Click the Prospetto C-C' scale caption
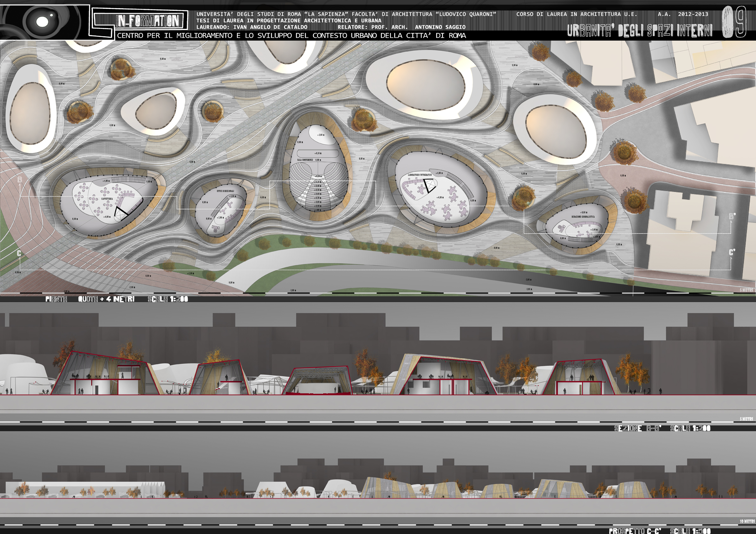Viewport: 756px width, 534px height. 660,531
